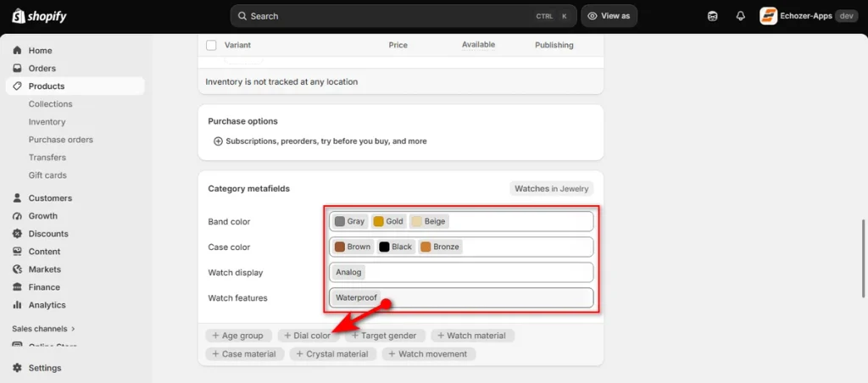Add the Watch material metafield

[472, 336]
